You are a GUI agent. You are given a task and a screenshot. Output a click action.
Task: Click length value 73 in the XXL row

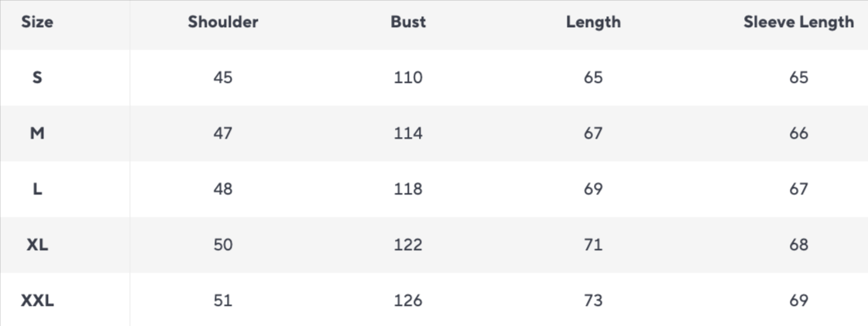(593, 300)
